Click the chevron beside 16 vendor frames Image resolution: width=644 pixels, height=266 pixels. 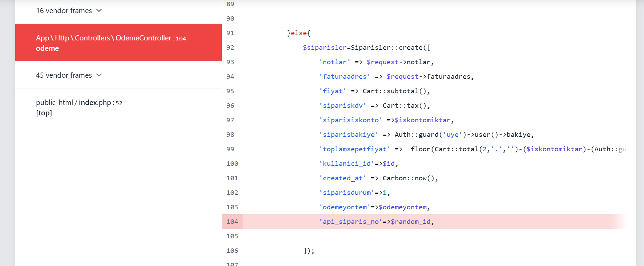99,11
